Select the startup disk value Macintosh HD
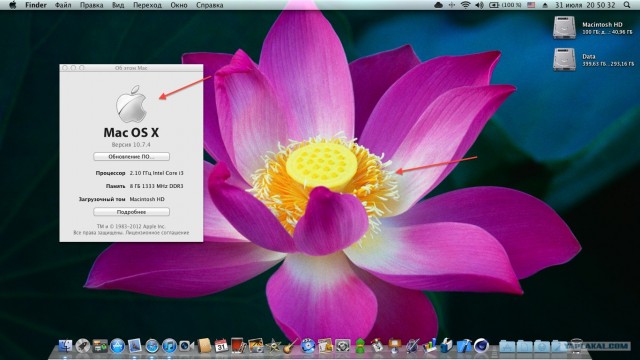The width and height of the screenshot is (640, 360). click(147, 199)
